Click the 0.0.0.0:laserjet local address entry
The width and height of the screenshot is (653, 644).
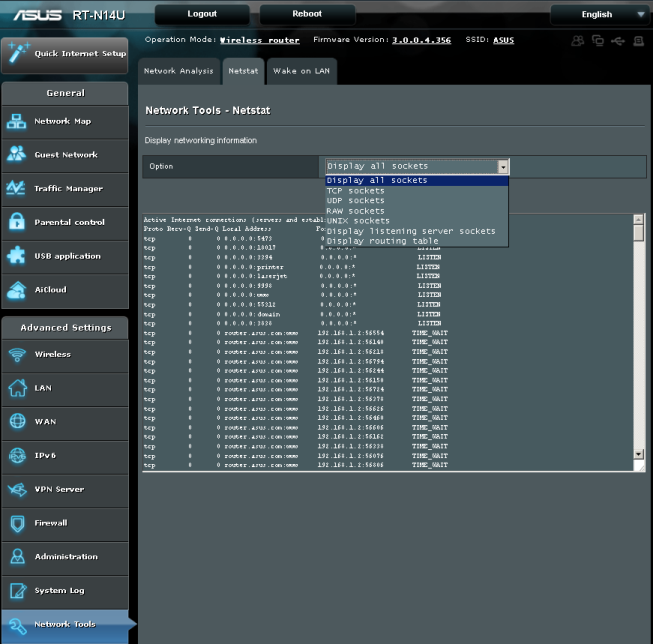255,276
